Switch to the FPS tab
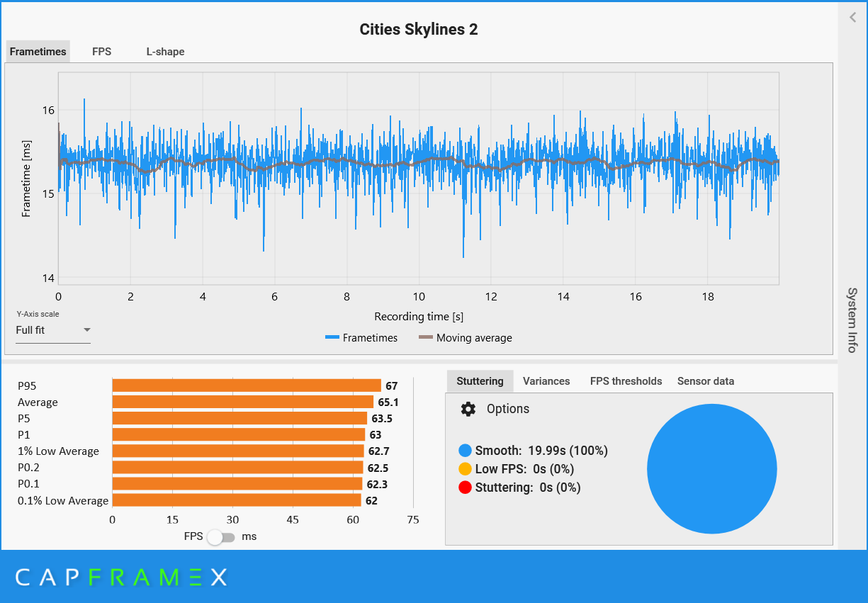The image size is (868, 603). click(x=102, y=52)
